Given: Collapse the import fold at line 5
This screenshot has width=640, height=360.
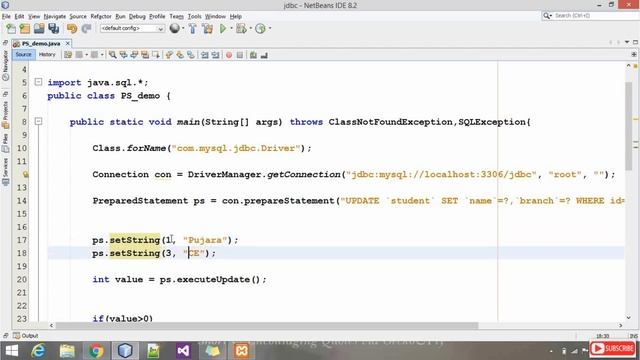Looking at the screenshot, I should [38, 82].
